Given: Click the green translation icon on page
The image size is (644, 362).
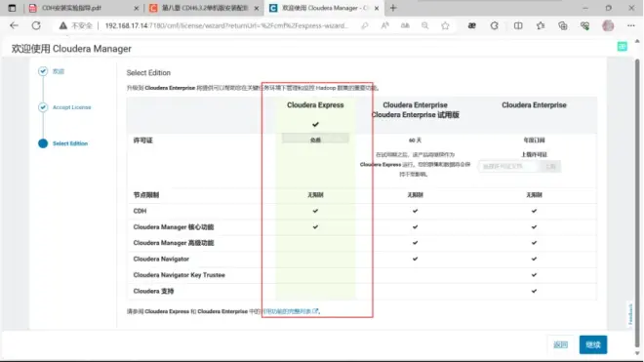Looking at the screenshot, I should coord(623,47).
